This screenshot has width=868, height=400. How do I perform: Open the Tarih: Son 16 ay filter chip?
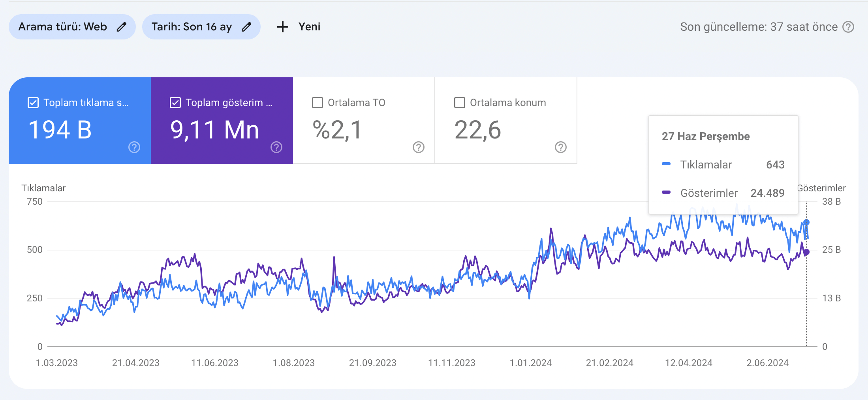(x=201, y=27)
